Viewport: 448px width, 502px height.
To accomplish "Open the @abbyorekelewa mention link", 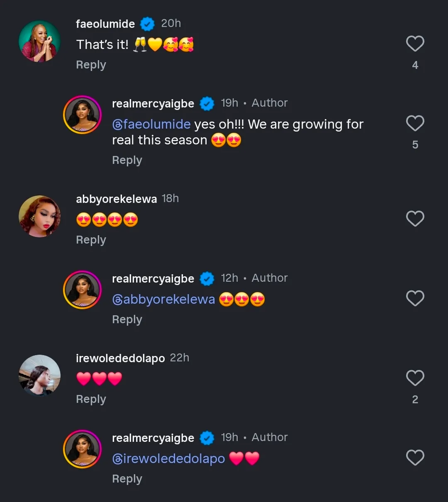I will coord(163,300).
